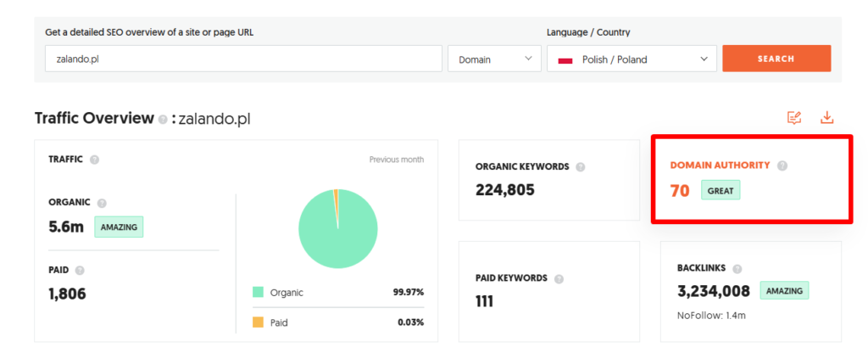The image size is (868, 353).
Task: Click the Traffic Overview heading text
Action: tap(94, 118)
